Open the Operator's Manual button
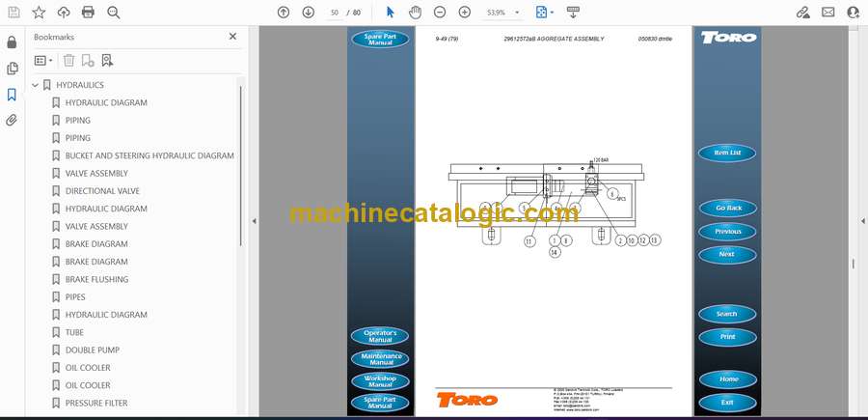This screenshot has width=868, height=420. coord(380,336)
